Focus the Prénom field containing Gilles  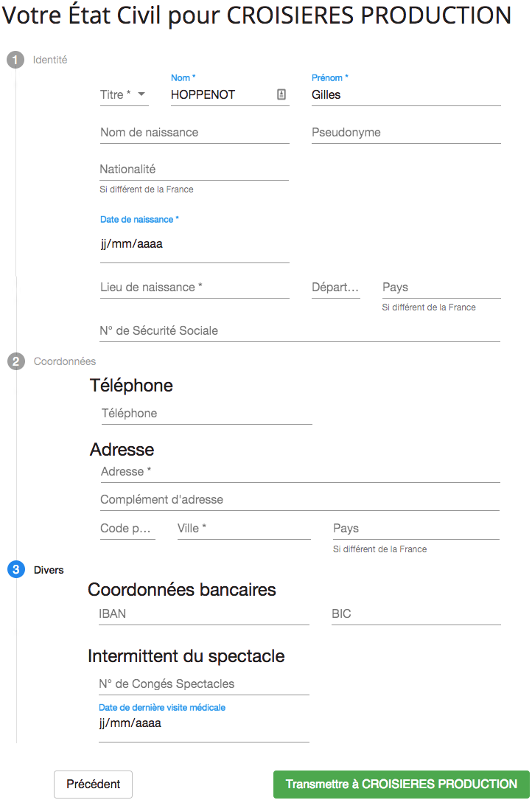(x=406, y=95)
